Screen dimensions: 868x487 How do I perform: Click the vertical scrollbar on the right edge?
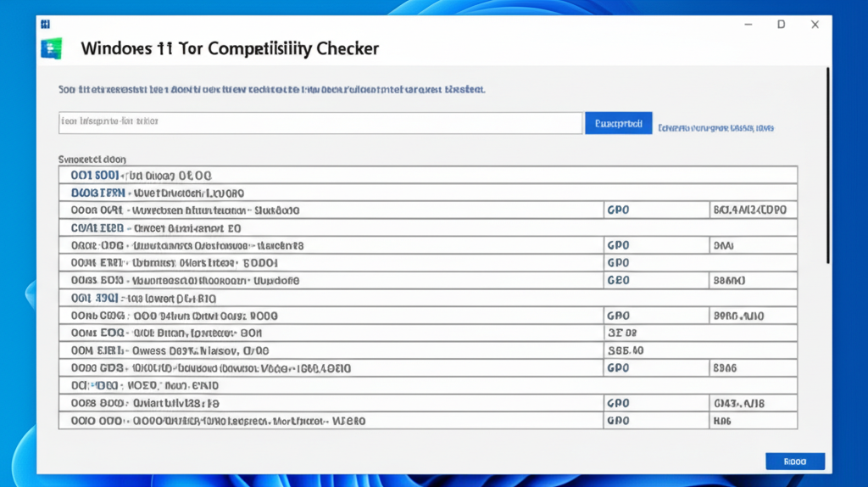point(827,170)
